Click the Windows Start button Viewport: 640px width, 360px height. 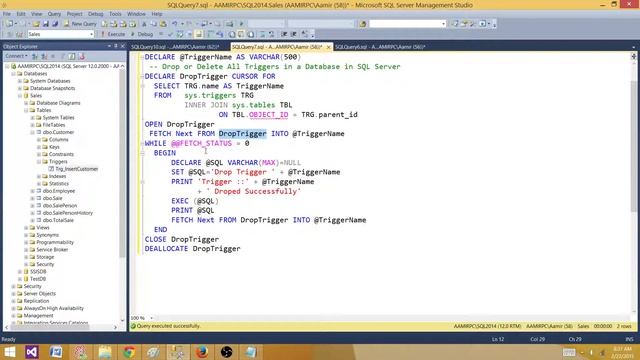pos(9,352)
